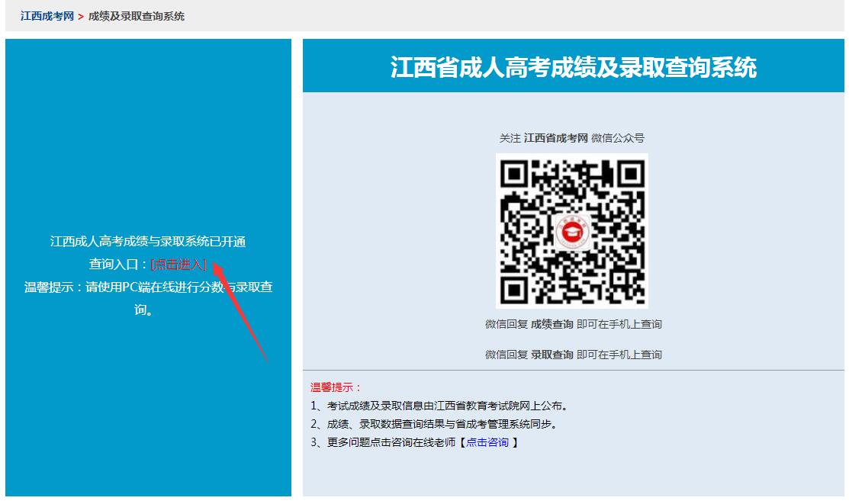The image size is (849, 504).
Task: Click the 微信回复 录取查询 instruction line
Action: [574, 355]
